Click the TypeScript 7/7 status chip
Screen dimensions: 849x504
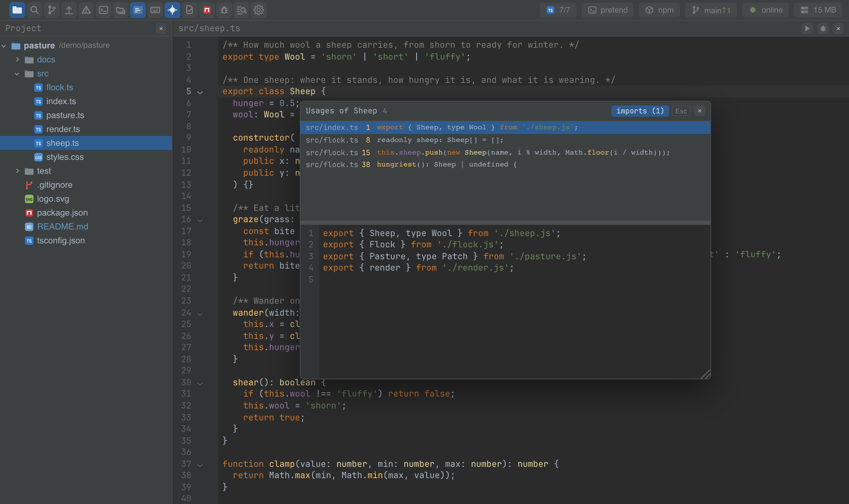pyautogui.click(x=558, y=10)
